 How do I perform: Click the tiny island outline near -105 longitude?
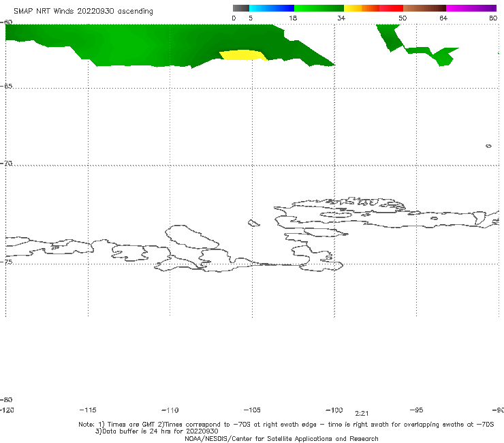pyautogui.click(x=253, y=223)
